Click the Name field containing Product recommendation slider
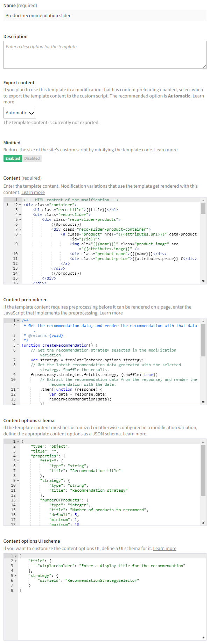The height and width of the screenshot is (644, 210). pos(105,16)
